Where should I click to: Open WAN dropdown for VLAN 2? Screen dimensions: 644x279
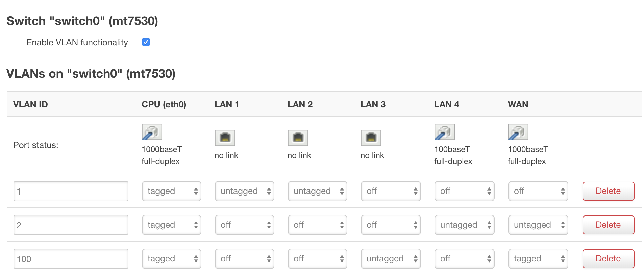pyautogui.click(x=538, y=225)
